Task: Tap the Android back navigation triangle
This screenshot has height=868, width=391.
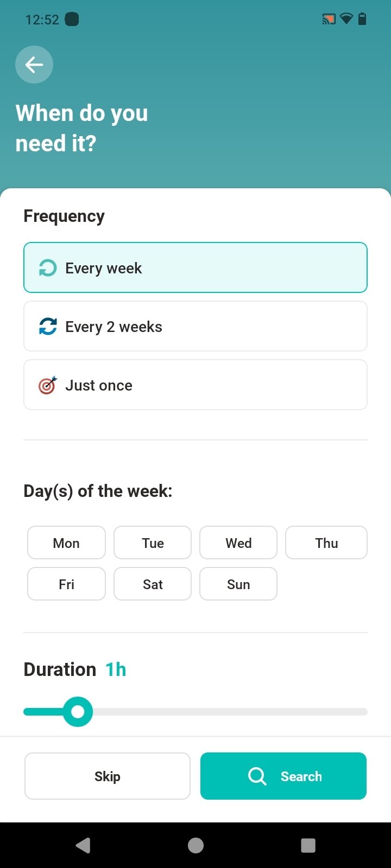Action: click(83, 845)
